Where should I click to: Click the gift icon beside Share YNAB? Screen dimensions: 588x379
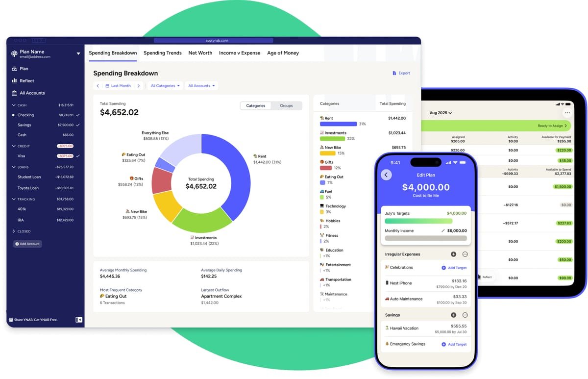pos(11,320)
